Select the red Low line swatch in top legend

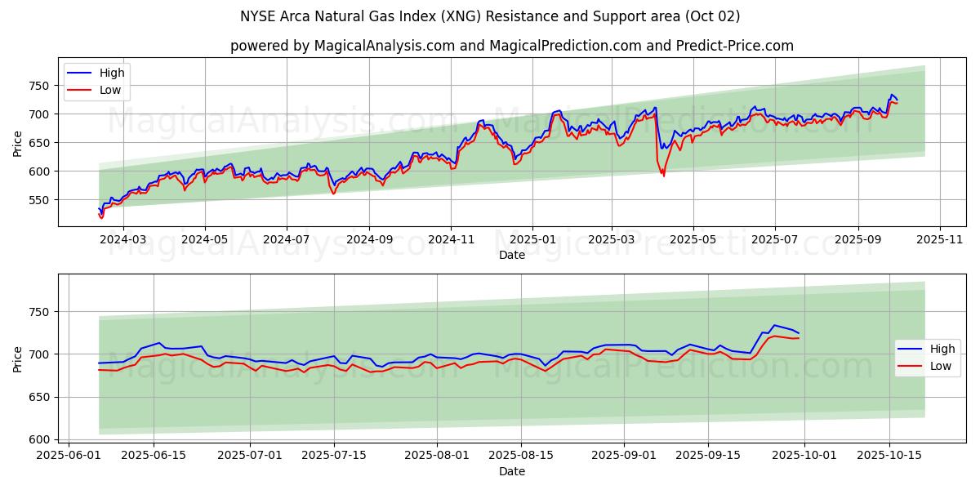click(x=79, y=90)
